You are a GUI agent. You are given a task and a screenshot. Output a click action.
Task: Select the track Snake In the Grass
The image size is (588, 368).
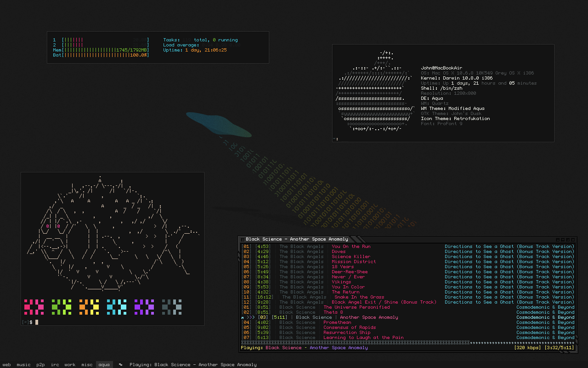(x=359, y=297)
